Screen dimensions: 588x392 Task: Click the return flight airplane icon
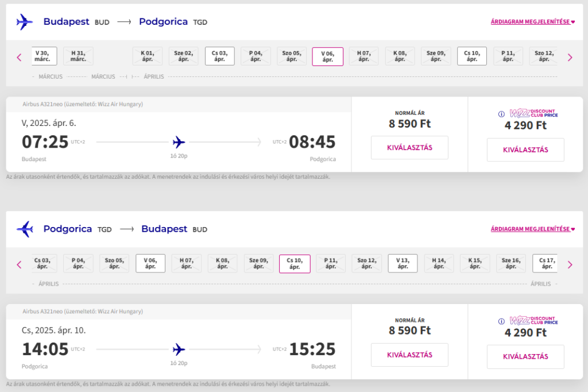tap(25, 229)
